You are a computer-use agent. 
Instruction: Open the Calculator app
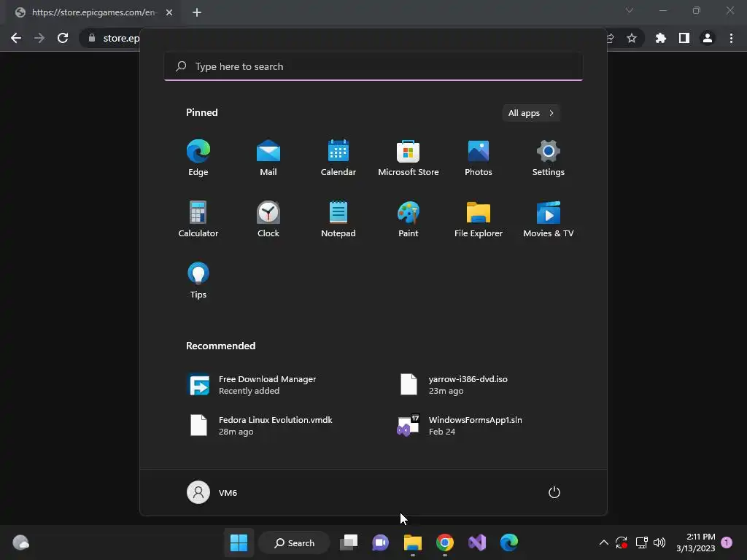[198, 219]
